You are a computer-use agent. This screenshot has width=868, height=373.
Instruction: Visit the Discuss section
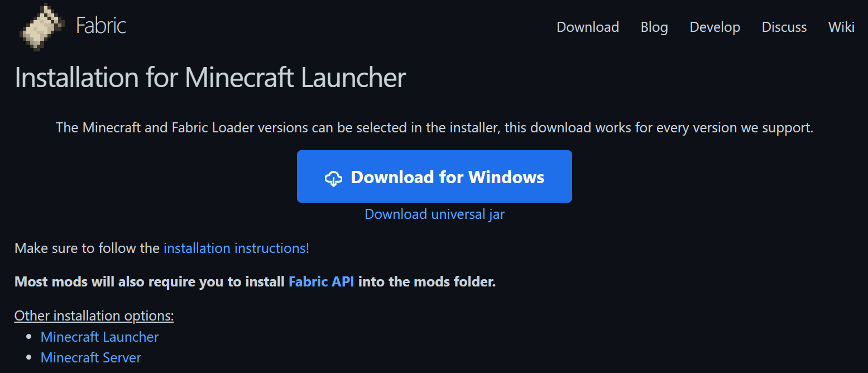coord(784,27)
